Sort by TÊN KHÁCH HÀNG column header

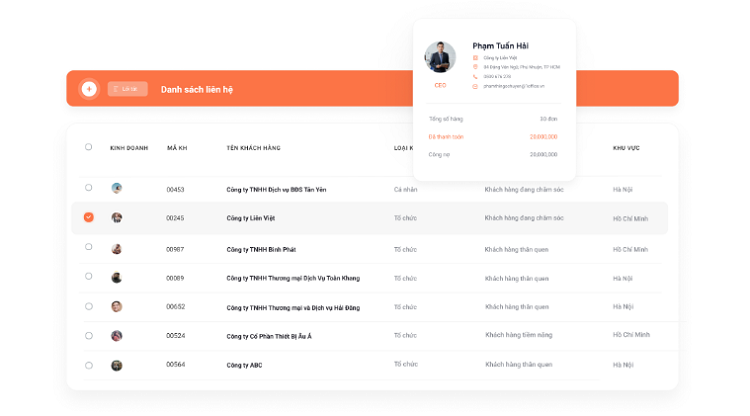click(254, 148)
